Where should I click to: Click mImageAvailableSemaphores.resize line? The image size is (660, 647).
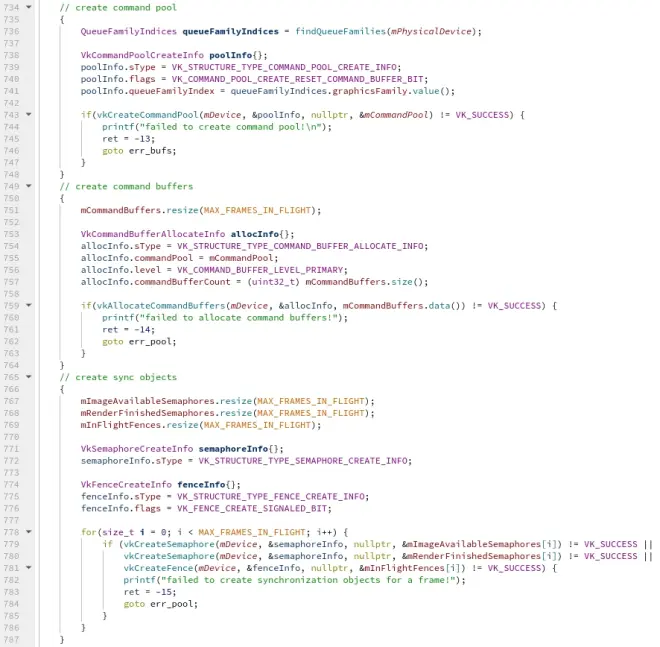227,401
